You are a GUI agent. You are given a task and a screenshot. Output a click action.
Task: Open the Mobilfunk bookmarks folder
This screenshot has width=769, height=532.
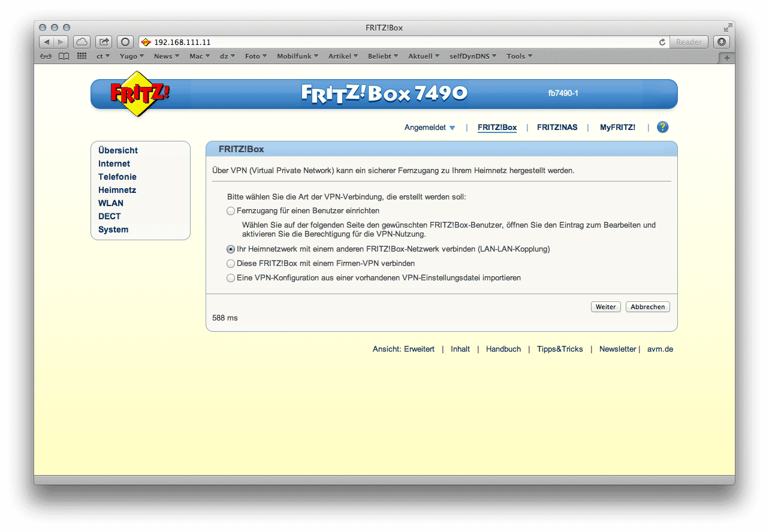point(298,56)
